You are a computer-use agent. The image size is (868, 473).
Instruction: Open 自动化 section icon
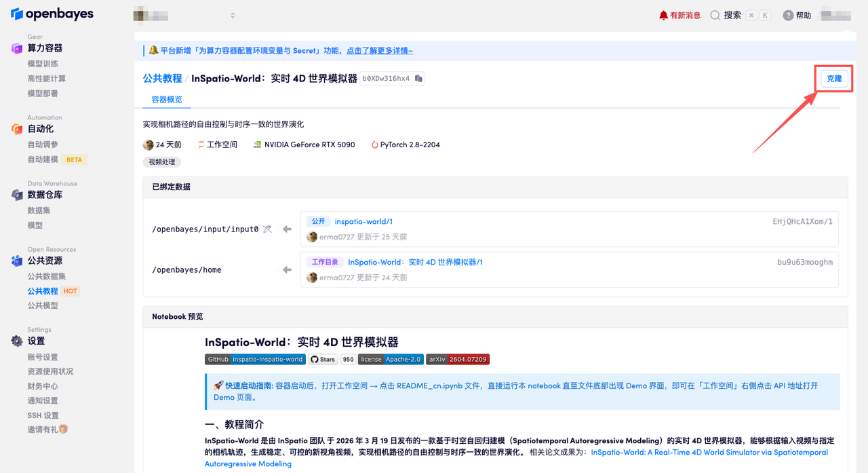click(x=17, y=129)
